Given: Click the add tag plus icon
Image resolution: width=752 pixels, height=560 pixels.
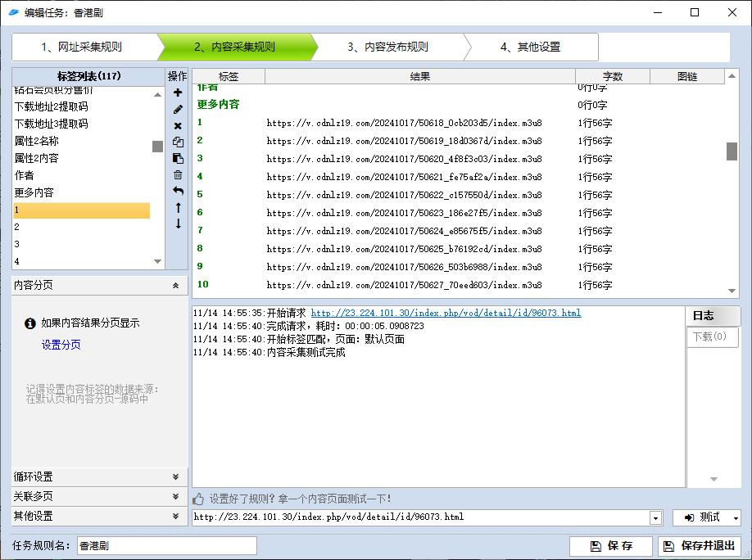Looking at the screenshot, I should click(178, 93).
